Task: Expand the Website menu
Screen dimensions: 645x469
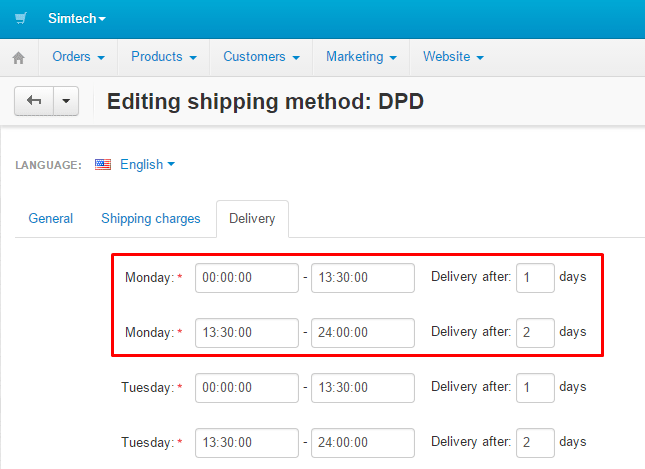Action: click(x=453, y=57)
